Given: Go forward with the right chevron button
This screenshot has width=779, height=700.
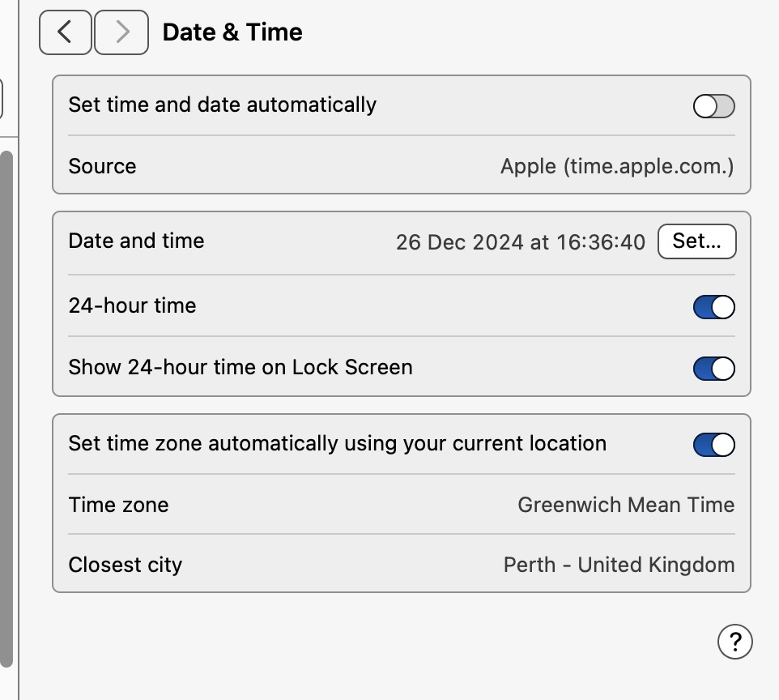Looking at the screenshot, I should [x=121, y=32].
